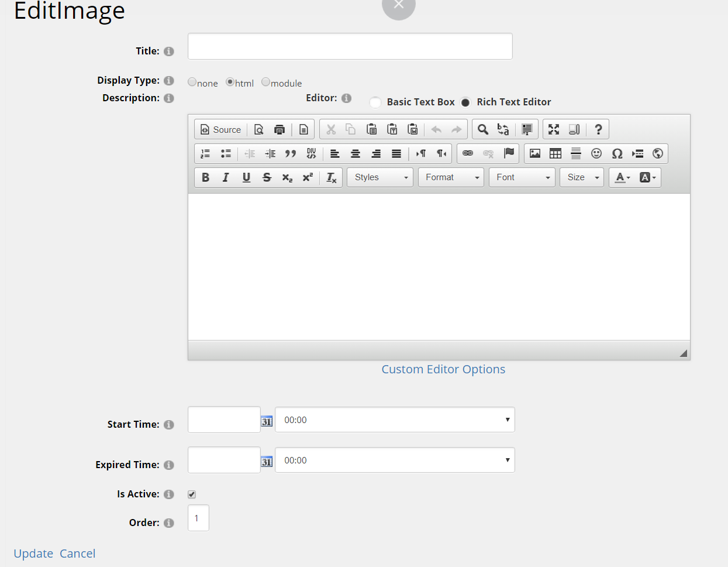This screenshot has width=728, height=567.
Task: Set text direction left to right
Action: (421, 153)
